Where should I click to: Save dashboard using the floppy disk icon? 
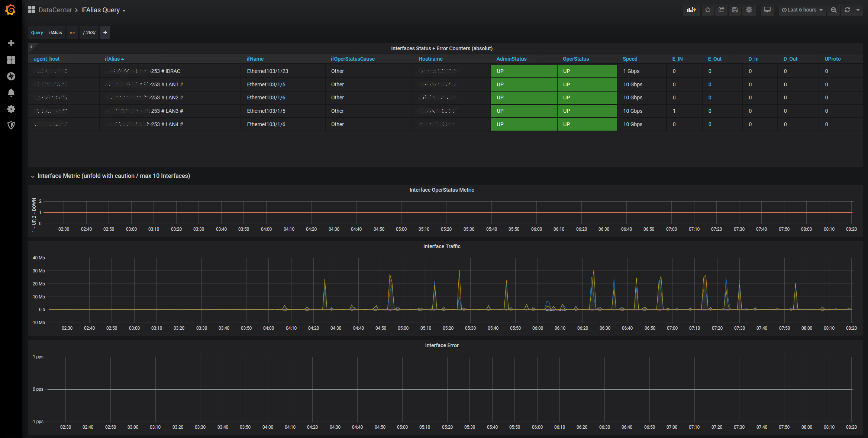[x=735, y=10]
